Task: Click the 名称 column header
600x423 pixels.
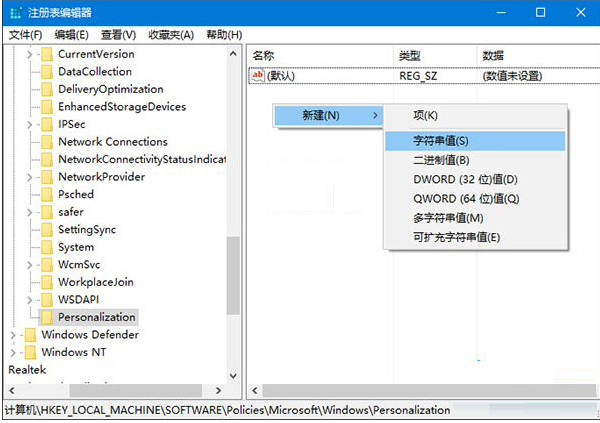Action: [x=264, y=55]
